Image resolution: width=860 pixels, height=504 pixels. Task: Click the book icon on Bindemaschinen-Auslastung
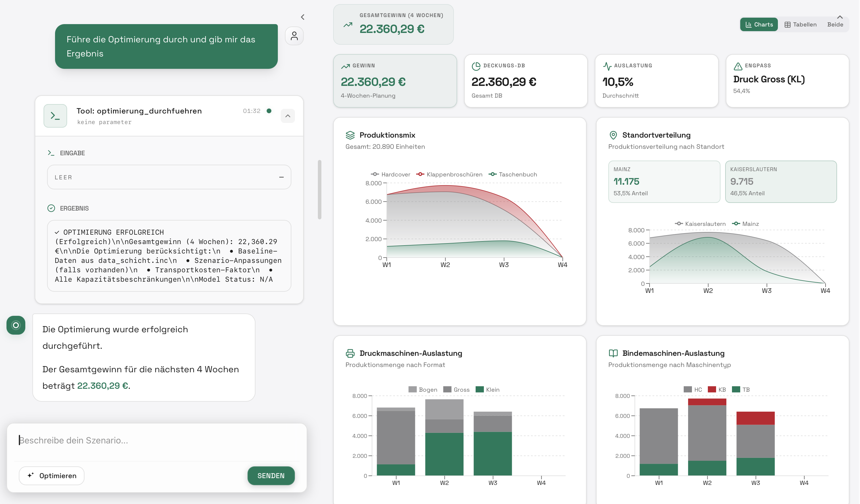click(613, 353)
